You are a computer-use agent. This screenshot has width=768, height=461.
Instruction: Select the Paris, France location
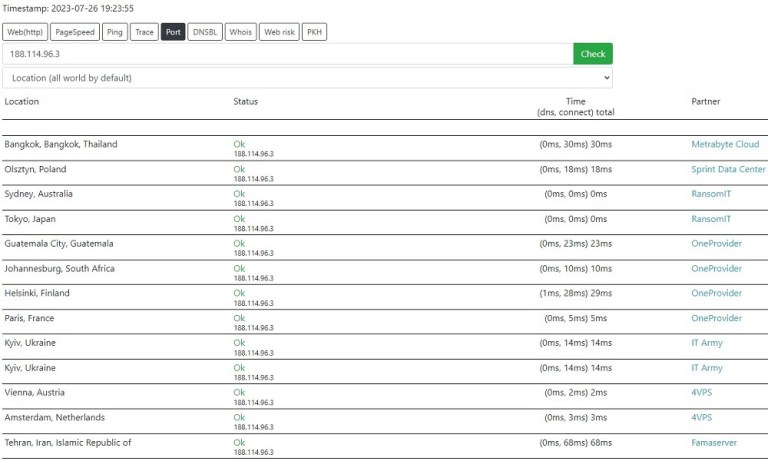tap(29, 318)
